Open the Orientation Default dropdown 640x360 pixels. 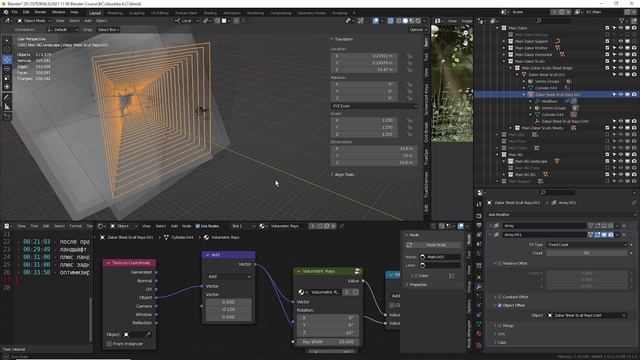pos(63,30)
